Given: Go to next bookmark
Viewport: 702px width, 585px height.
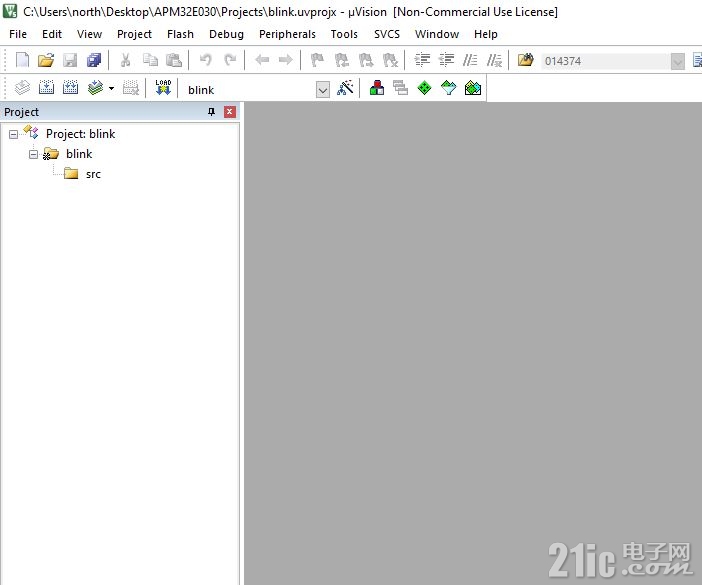Looking at the screenshot, I should point(366,60).
